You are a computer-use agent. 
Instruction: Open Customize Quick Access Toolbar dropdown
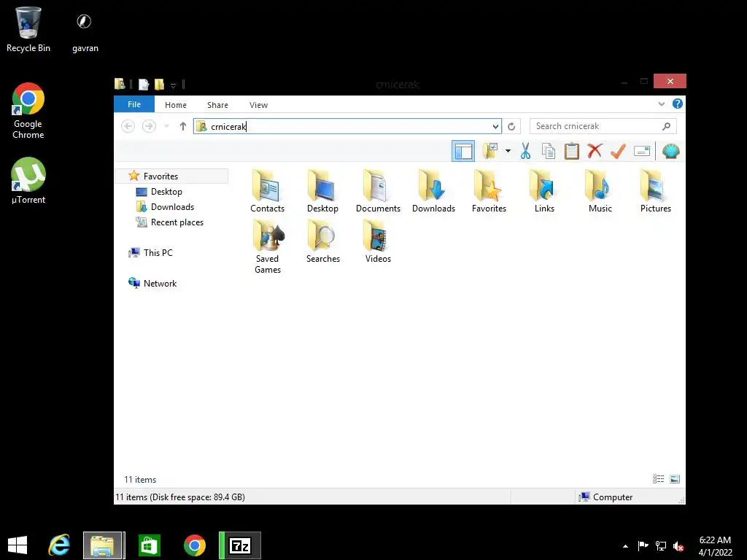174,85
